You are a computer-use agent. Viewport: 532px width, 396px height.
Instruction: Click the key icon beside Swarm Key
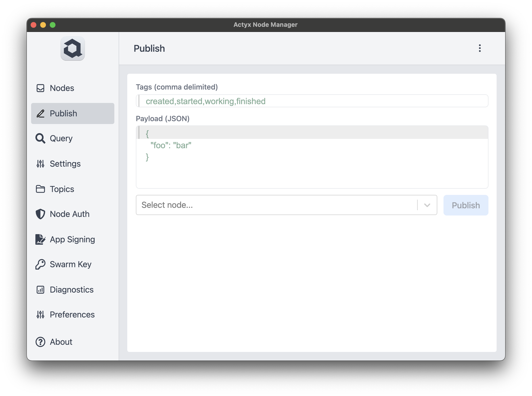coord(40,264)
